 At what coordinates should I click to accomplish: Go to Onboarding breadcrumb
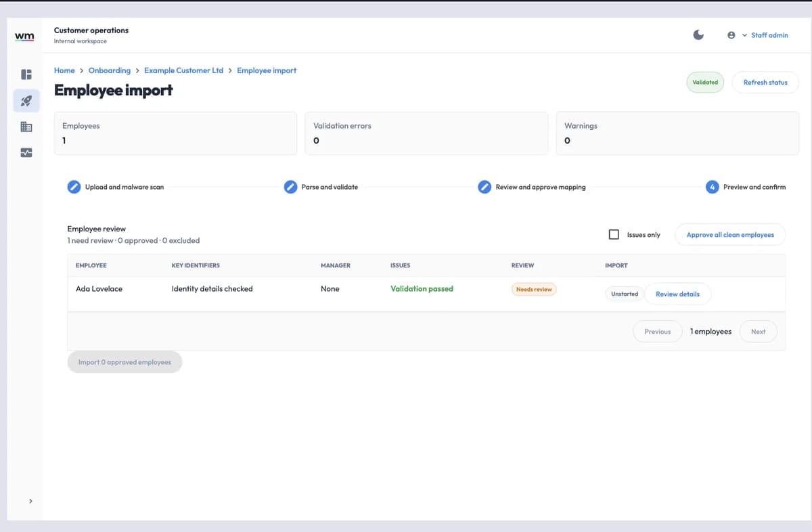point(110,70)
